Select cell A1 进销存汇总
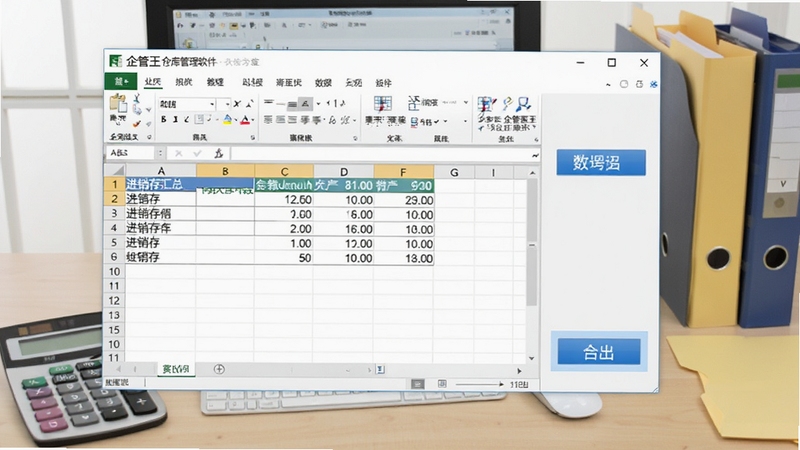This screenshot has height=450, width=800. (x=161, y=185)
